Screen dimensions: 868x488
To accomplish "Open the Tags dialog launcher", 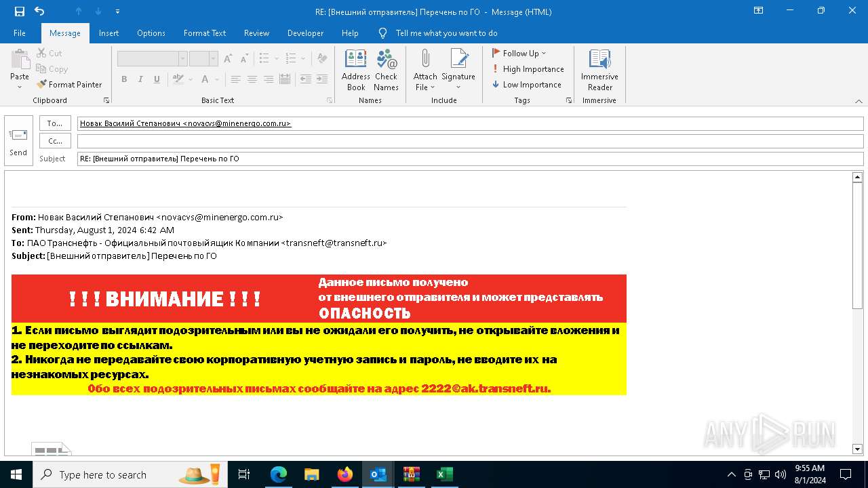I will (569, 100).
